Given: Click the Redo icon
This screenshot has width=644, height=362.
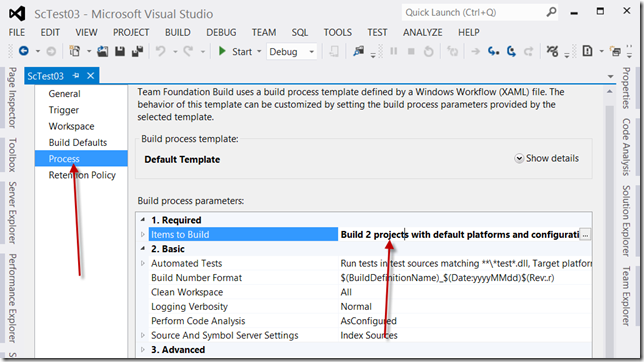Looking at the screenshot, I should click(x=189, y=51).
